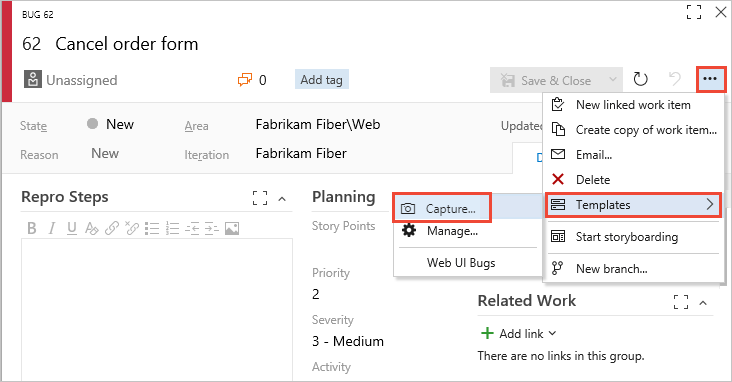Viewport: 732px width, 382px height.
Task: Click the decrease indent icon
Action: click(x=192, y=228)
